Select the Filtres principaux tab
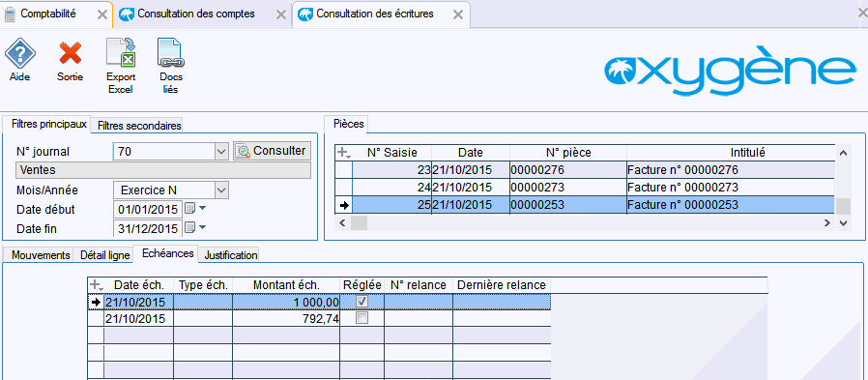Viewport: 868px width, 380px height. click(x=46, y=124)
